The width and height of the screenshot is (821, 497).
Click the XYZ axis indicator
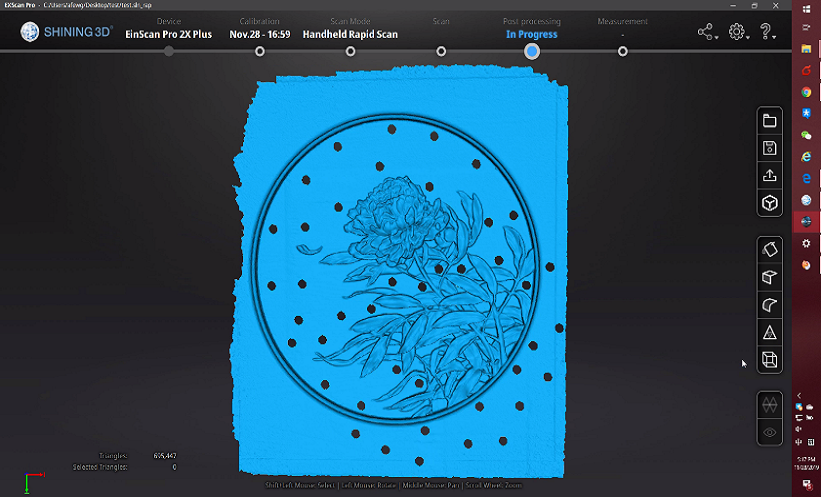pos(34,482)
